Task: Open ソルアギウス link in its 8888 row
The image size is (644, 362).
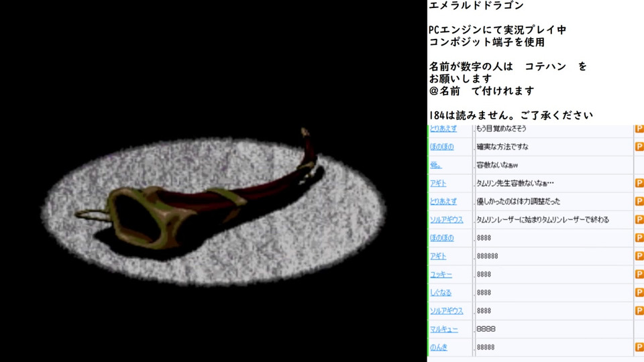Action: pos(447,310)
